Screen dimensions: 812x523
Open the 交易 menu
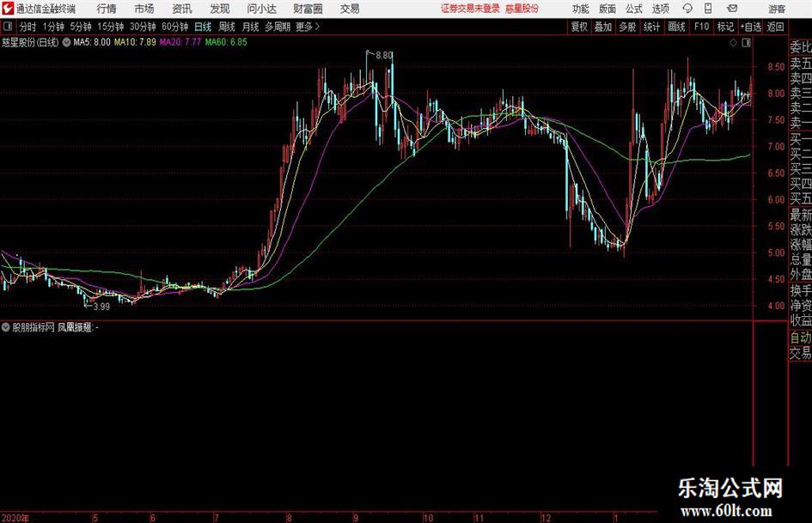coord(350,9)
